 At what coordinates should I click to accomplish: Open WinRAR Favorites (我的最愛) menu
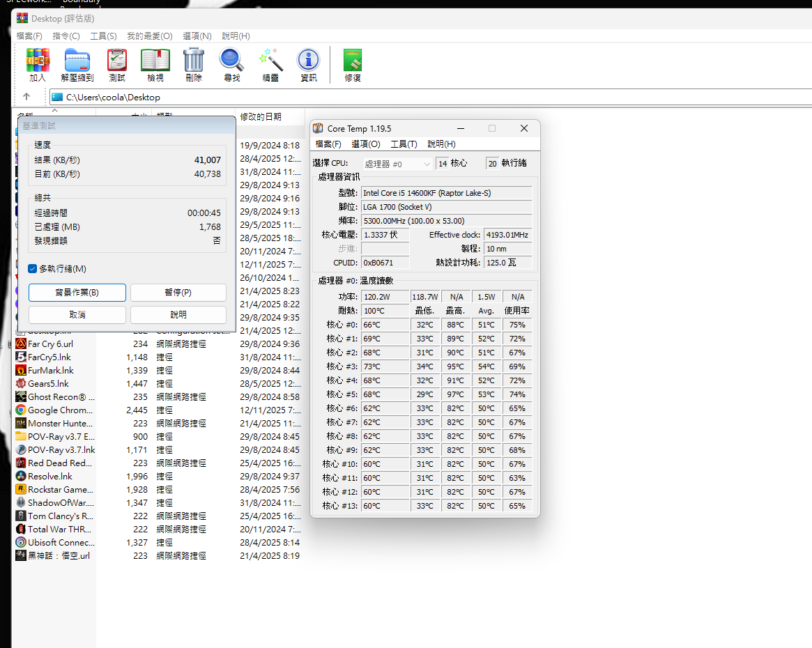149,36
